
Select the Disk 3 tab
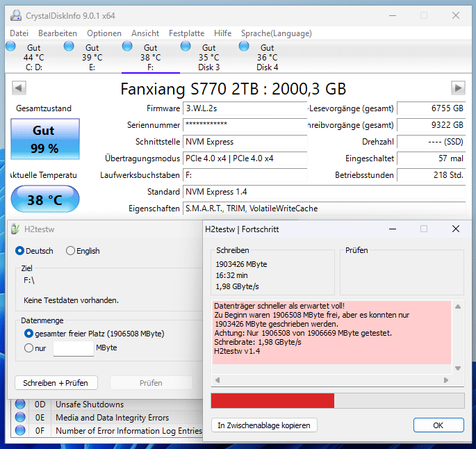click(209, 58)
